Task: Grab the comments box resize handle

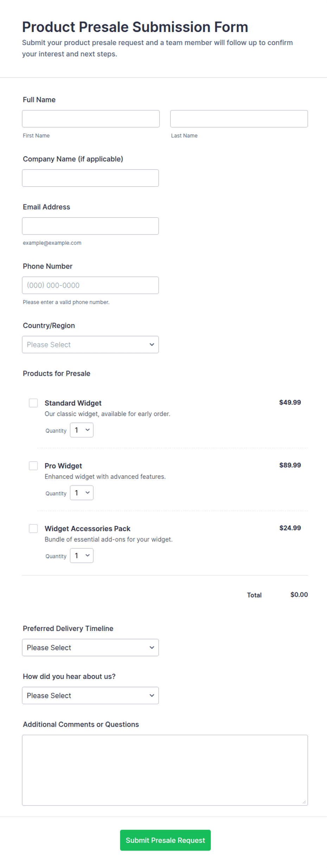Action: (304, 802)
